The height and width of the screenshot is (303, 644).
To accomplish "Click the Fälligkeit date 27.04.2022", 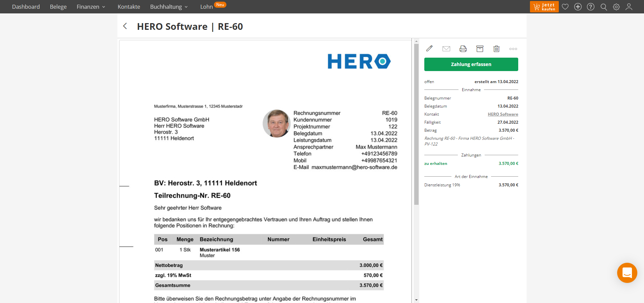I will 508,122.
